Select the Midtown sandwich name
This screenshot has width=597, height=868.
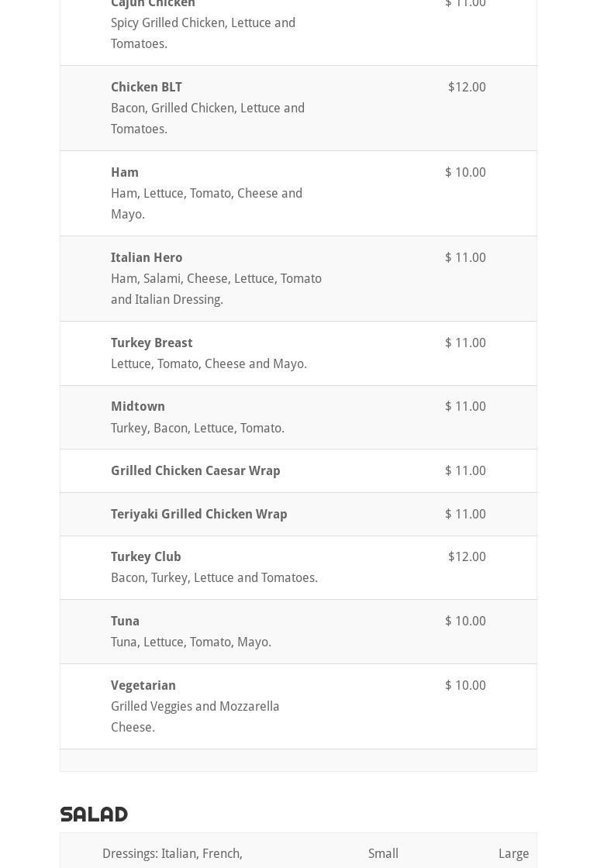138,406
